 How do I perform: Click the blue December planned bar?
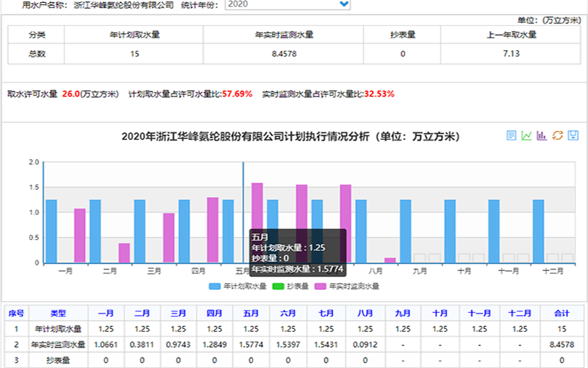click(538, 231)
